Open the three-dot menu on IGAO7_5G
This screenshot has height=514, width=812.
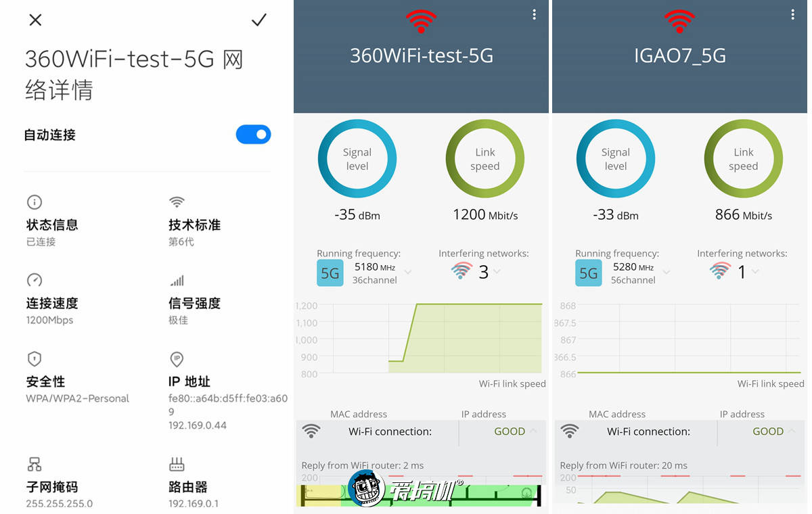[793, 14]
